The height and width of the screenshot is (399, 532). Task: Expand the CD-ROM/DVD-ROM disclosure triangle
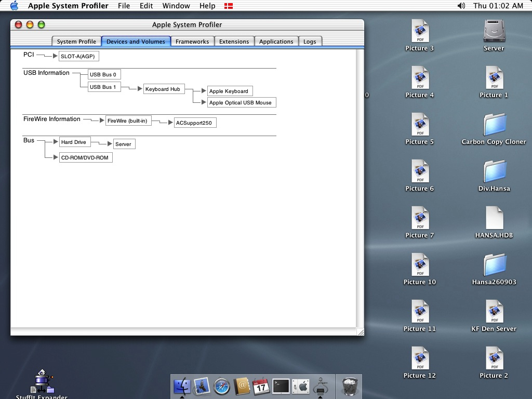point(56,157)
